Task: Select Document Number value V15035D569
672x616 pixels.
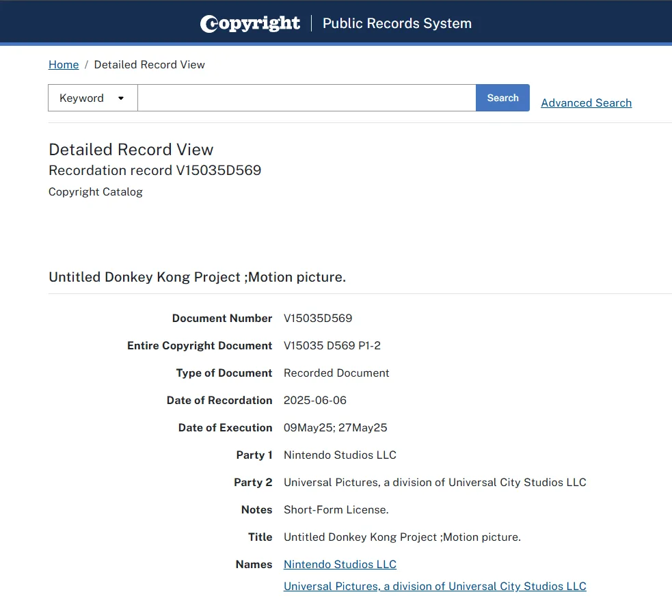Action: pos(318,319)
